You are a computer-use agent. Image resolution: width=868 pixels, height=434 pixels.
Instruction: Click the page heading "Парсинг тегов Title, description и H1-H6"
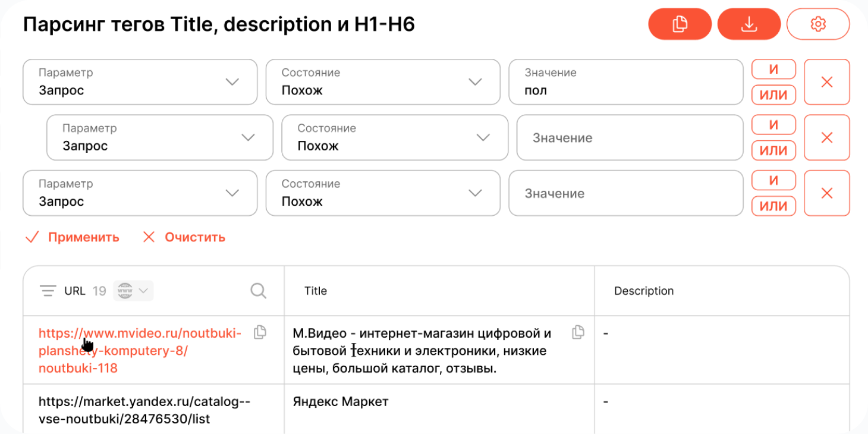[219, 24]
